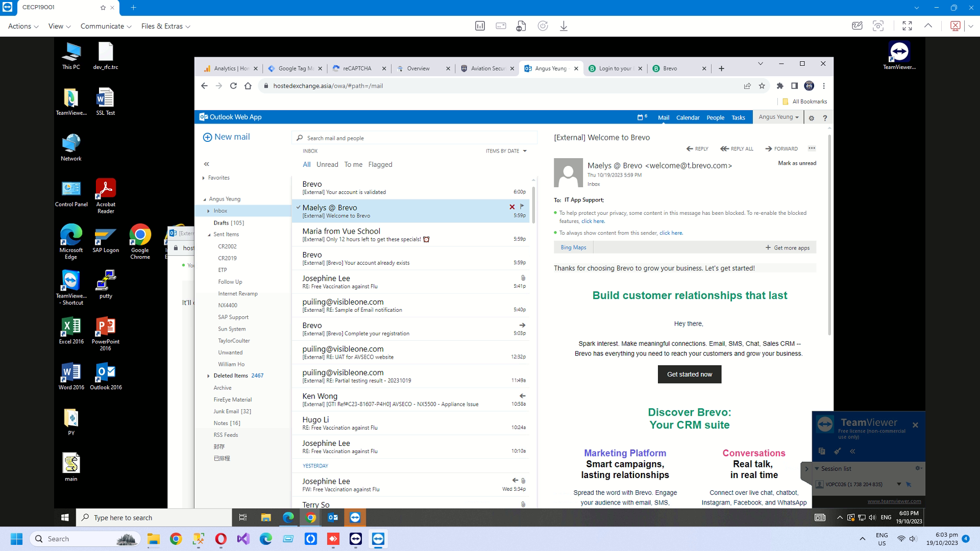This screenshot has height=551, width=980.
Task: Open remote taskbar File Explorer icon
Action: 266,517
